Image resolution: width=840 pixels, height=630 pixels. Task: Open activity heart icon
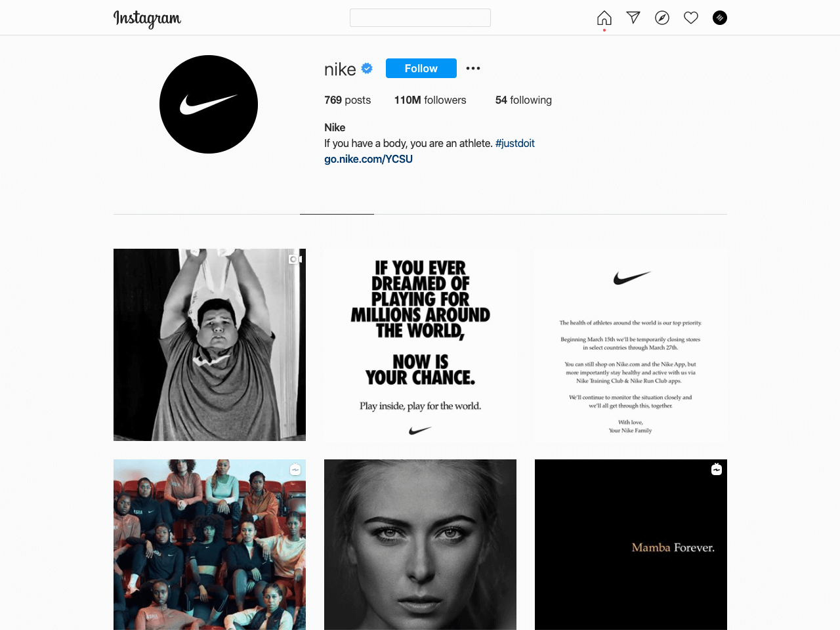[x=691, y=18]
